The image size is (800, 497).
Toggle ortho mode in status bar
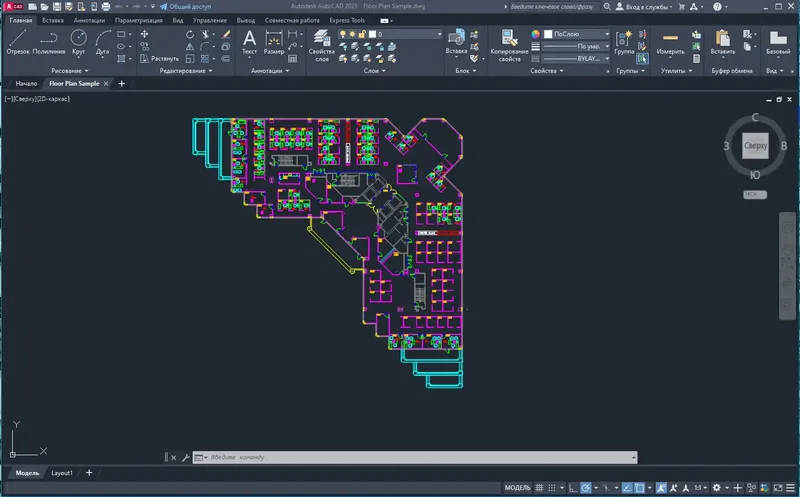tap(573, 488)
